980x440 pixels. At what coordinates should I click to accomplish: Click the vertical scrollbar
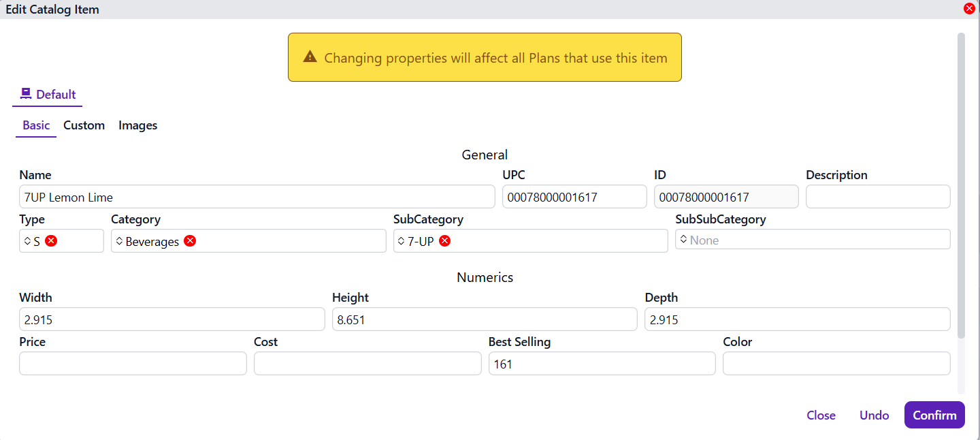click(961, 184)
